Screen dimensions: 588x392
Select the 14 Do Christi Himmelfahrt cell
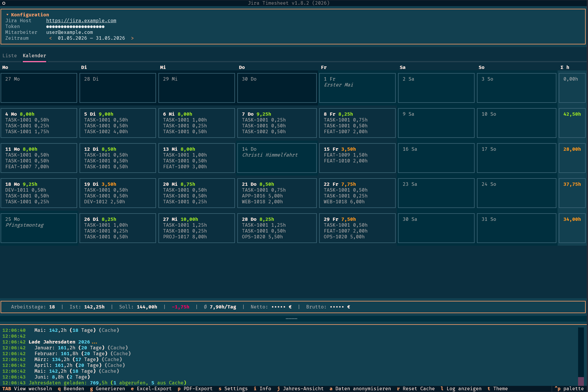(277, 158)
